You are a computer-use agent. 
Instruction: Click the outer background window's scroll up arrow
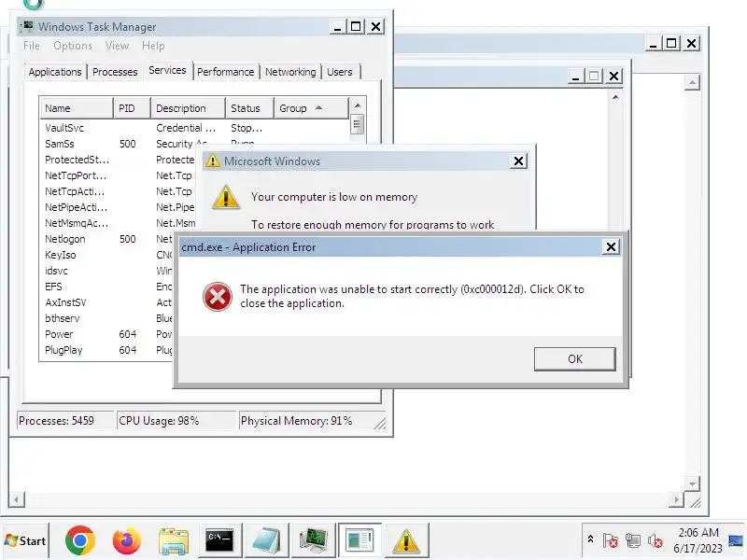pyautogui.click(x=692, y=82)
